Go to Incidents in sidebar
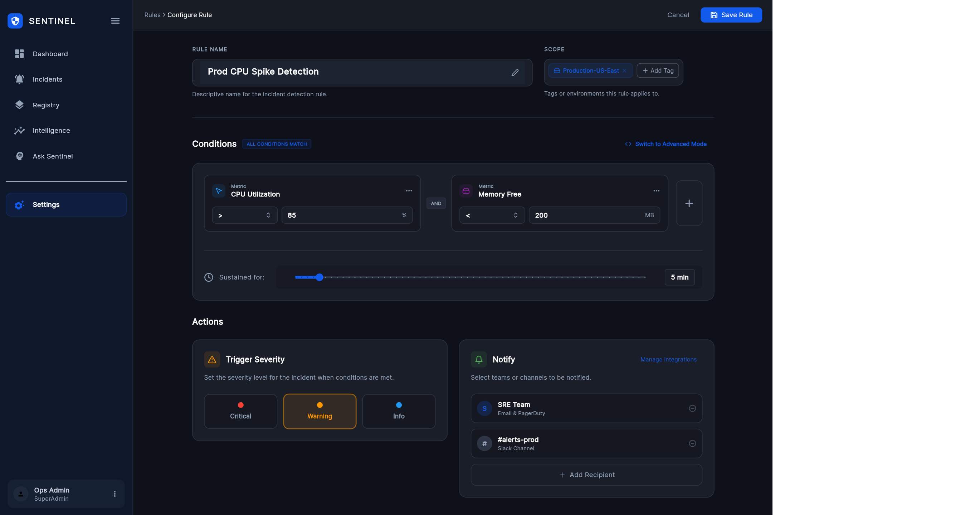The width and height of the screenshot is (980, 515). (47, 79)
